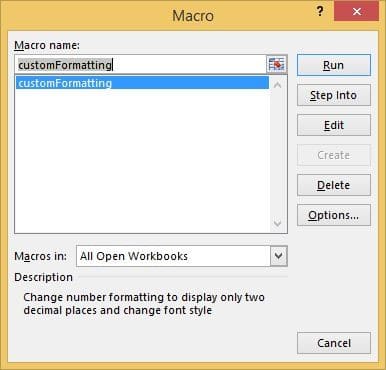
Task: Click the greyed-out Create button
Action: pyautogui.click(x=334, y=155)
